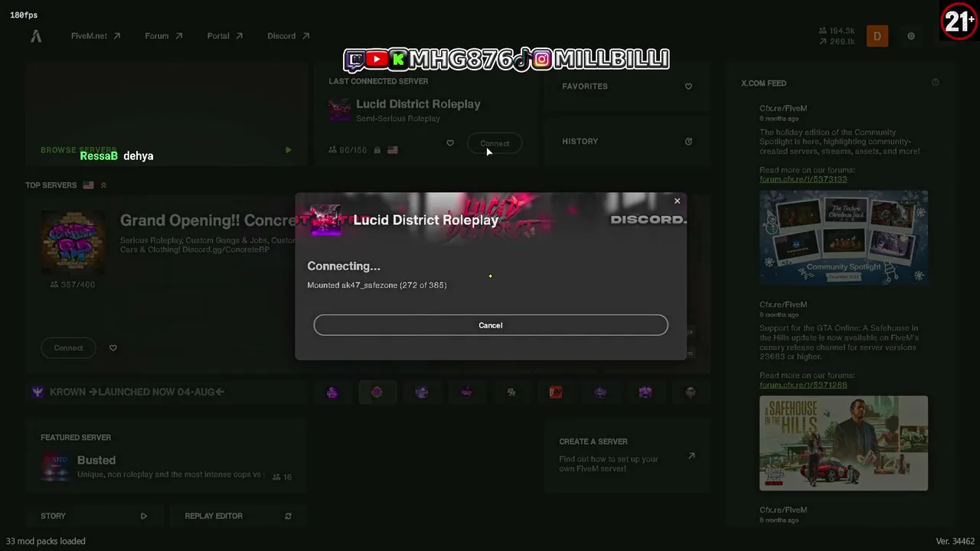Viewport: 980px width, 551px height.
Task: Click the 33 mod packs loaded status
Action: coord(46,541)
